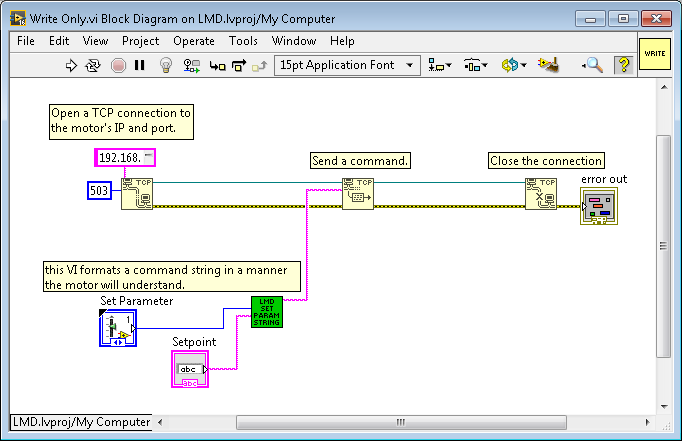Click the LabVIEW icon in title bar
682x441 pixels.
[x=18, y=19]
